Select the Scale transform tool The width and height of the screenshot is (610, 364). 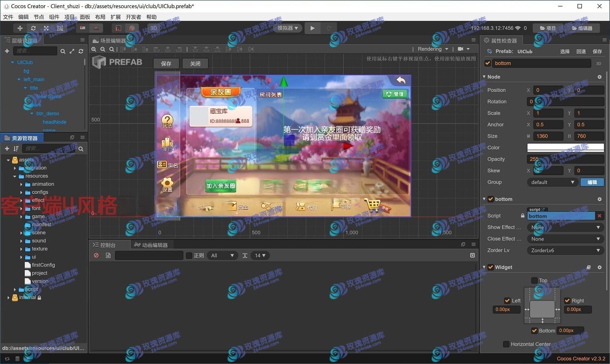(x=46, y=28)
